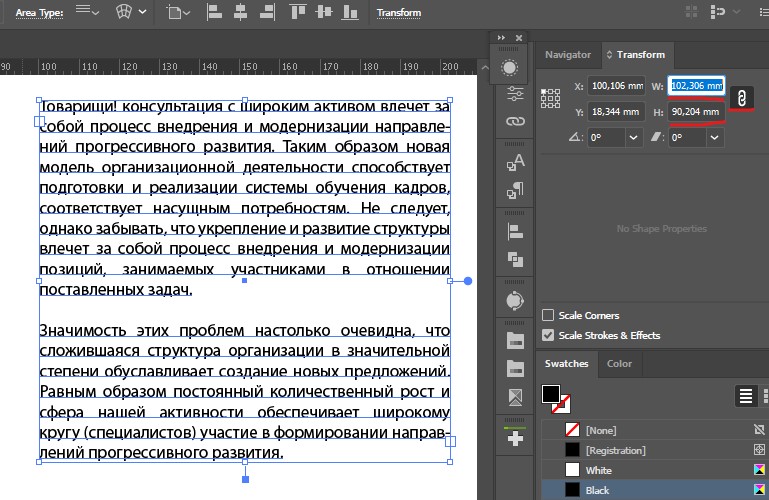The width and height of the screenshot is (769, 500).
Task: Click the W width field 102,306 mm
Action: tap(696, 86)
